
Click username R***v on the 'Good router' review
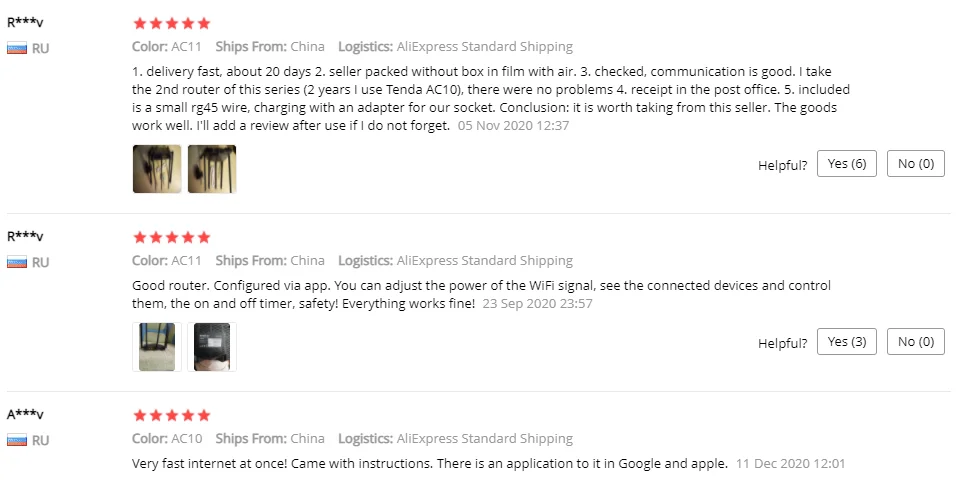[x=25, y=236]
